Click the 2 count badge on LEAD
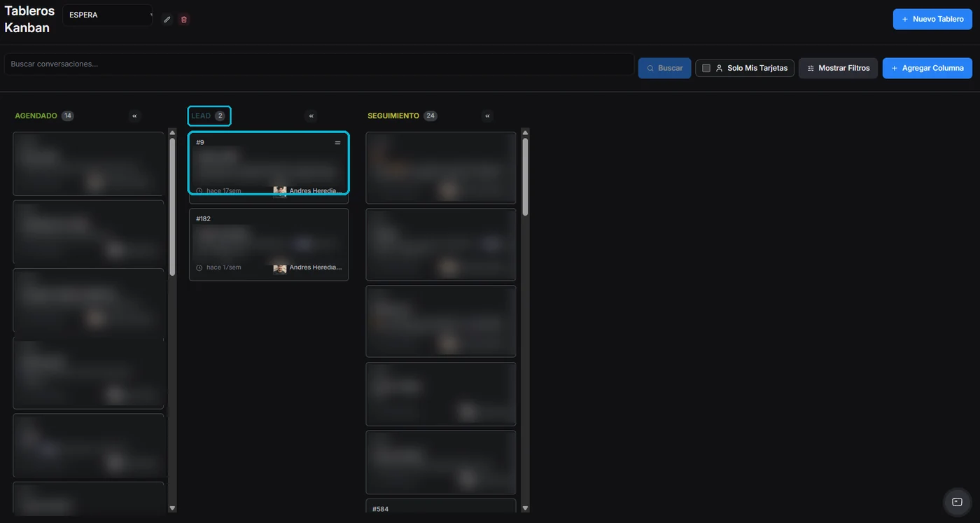Viewport: 980px width, 523px height. pos(220,116)
